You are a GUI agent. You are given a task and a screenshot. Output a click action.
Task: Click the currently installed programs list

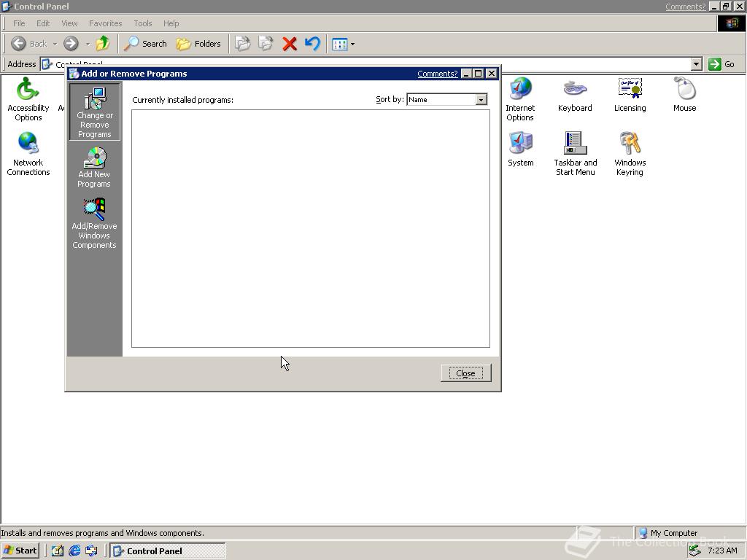point(311,228)
